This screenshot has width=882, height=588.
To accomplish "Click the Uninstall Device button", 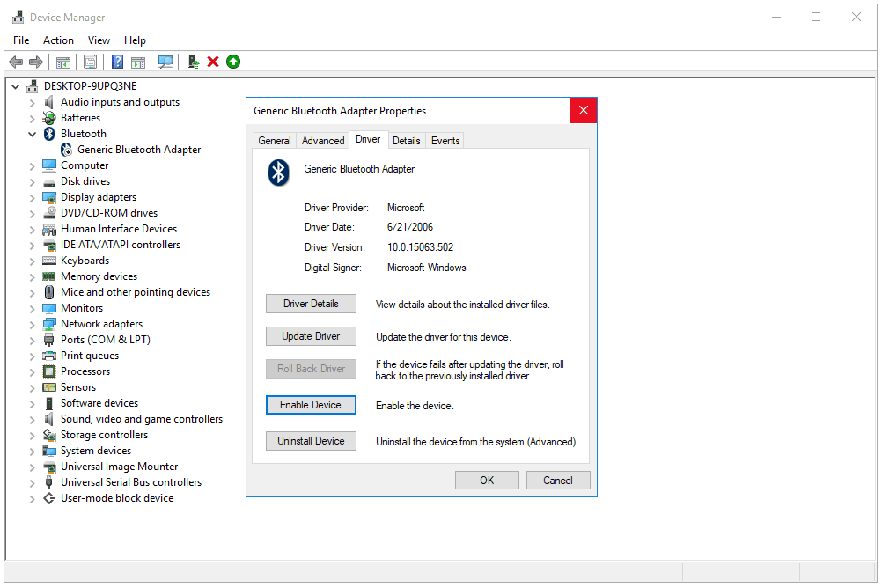I will click(x=311, y=441).
